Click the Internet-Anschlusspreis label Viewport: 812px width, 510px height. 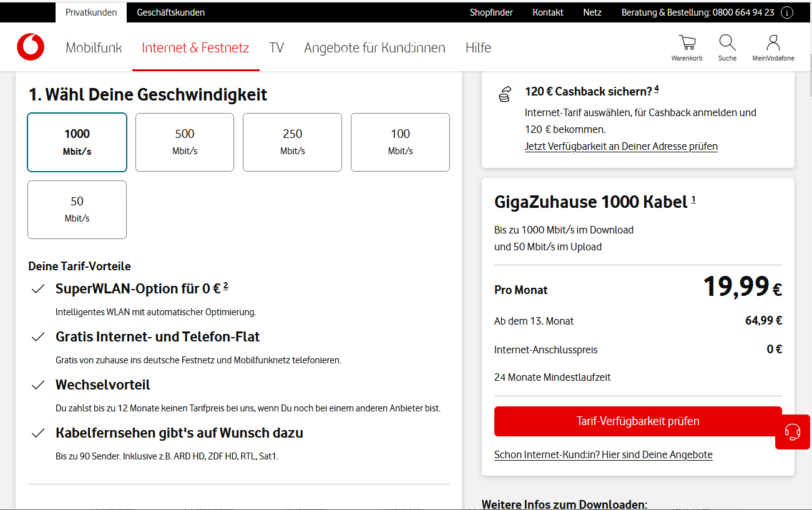coord(546,350)
